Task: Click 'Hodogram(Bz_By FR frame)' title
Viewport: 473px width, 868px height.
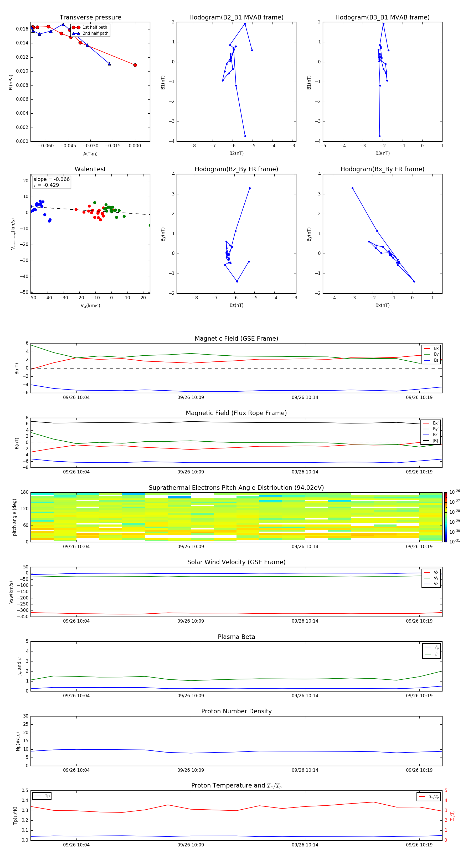Action: tap(236, 169)
